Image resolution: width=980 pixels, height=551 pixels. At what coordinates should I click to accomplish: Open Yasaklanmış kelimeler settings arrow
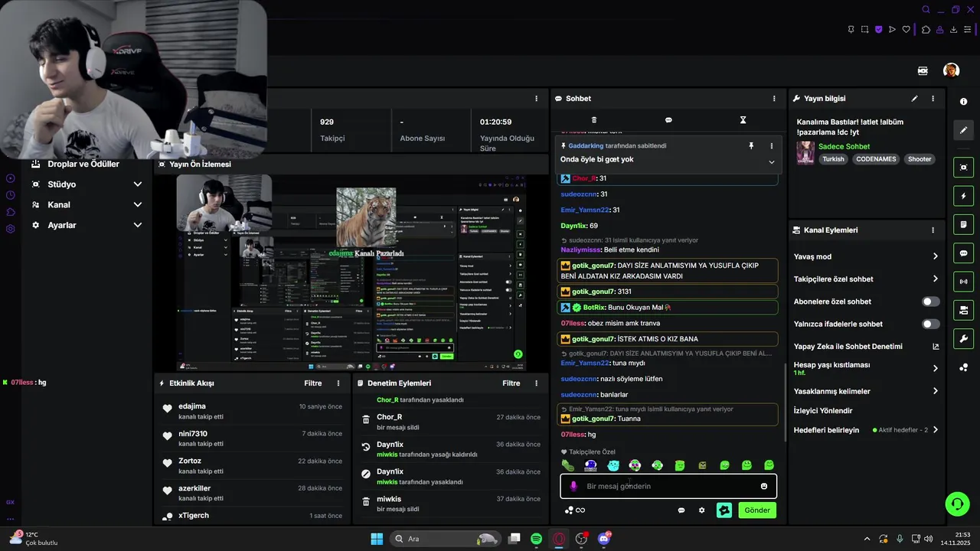pyautogui.click(x=935, y=391)
